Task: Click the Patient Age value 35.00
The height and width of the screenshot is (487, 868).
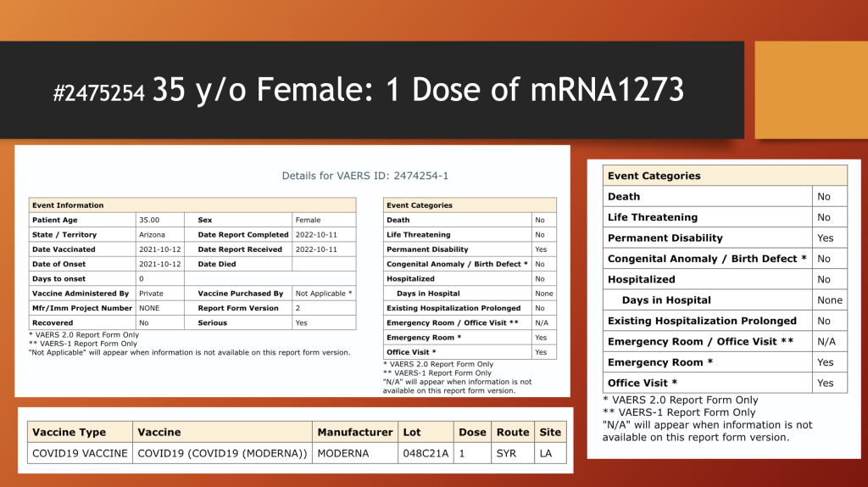Action: 150,220
